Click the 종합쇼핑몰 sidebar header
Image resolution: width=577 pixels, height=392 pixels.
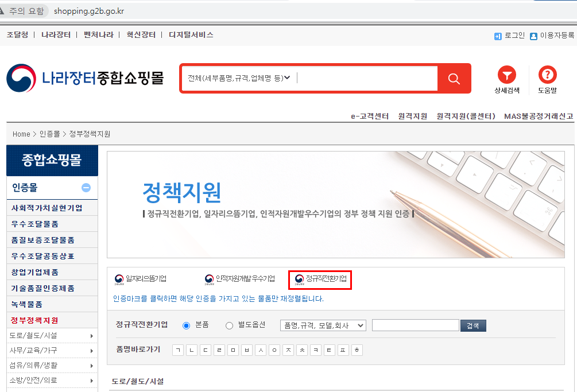(x=52, y=160)
